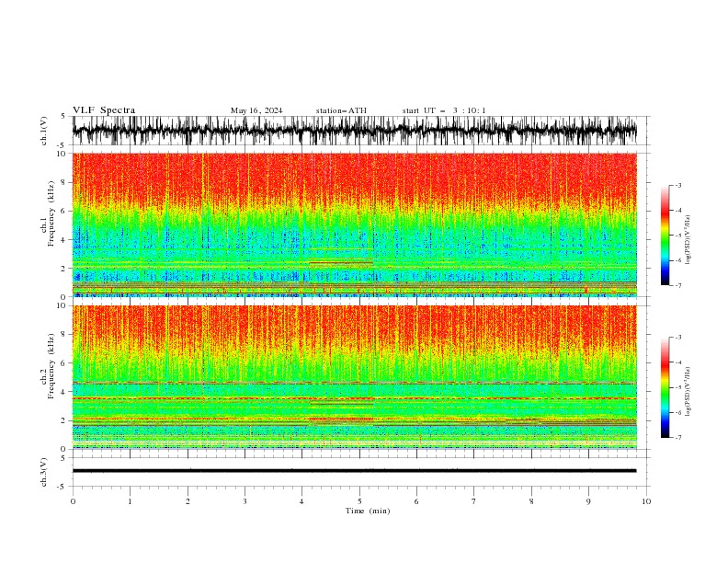
Task: Click the "1" tick on the Time axis
Action: (x=130, y=501)
